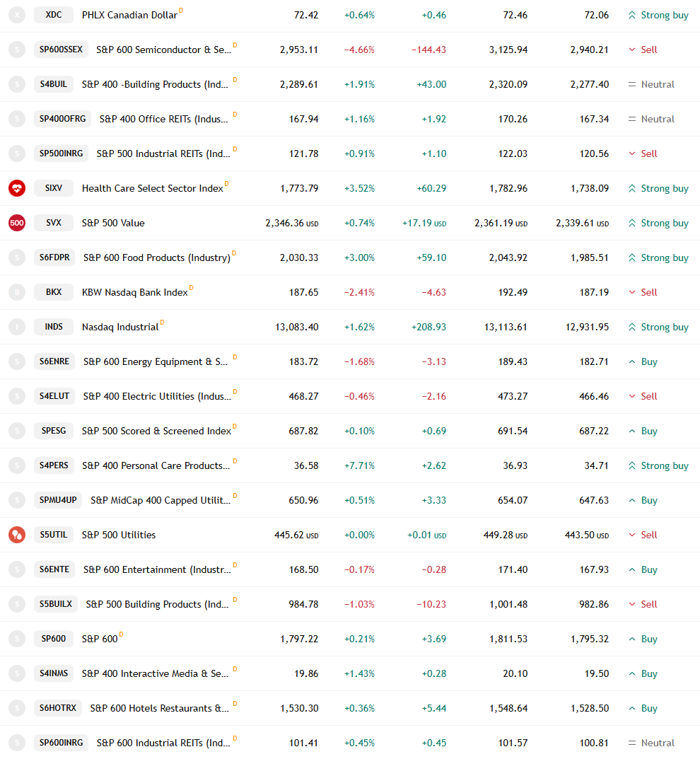
Task: Open the XDC ticker symbol
Action: point(54,15)
